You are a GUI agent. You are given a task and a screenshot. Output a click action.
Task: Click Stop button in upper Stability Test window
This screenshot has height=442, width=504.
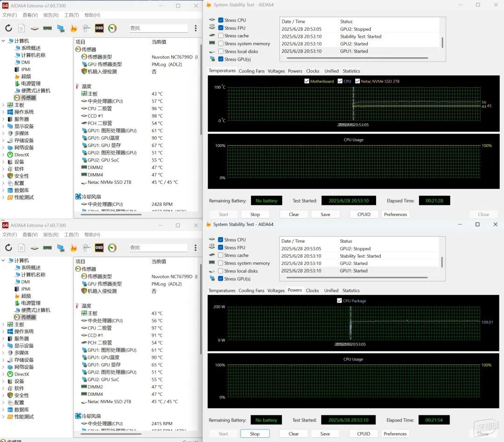point(255,214)
